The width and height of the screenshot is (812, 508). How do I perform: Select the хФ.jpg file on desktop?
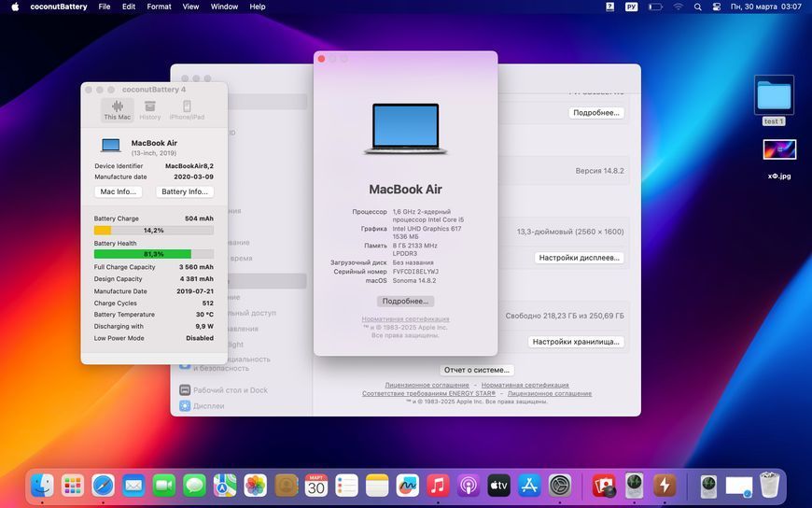(779, 159)
